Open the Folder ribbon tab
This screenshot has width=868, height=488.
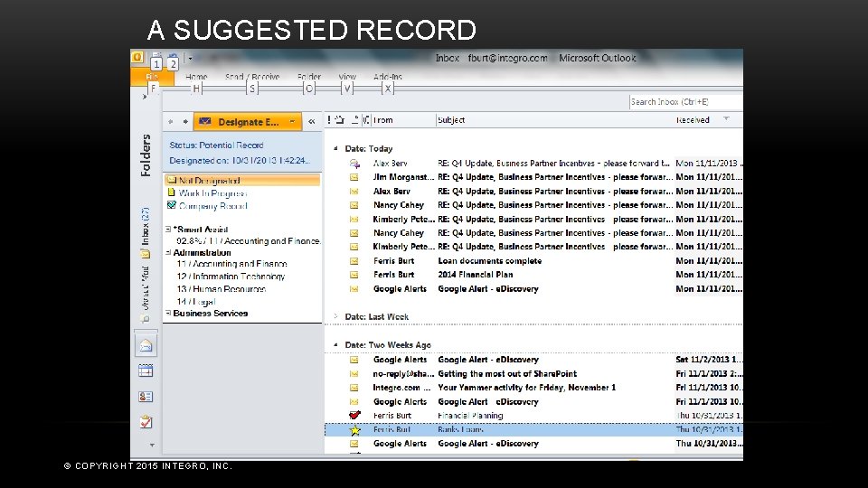(x=309, y=77)
